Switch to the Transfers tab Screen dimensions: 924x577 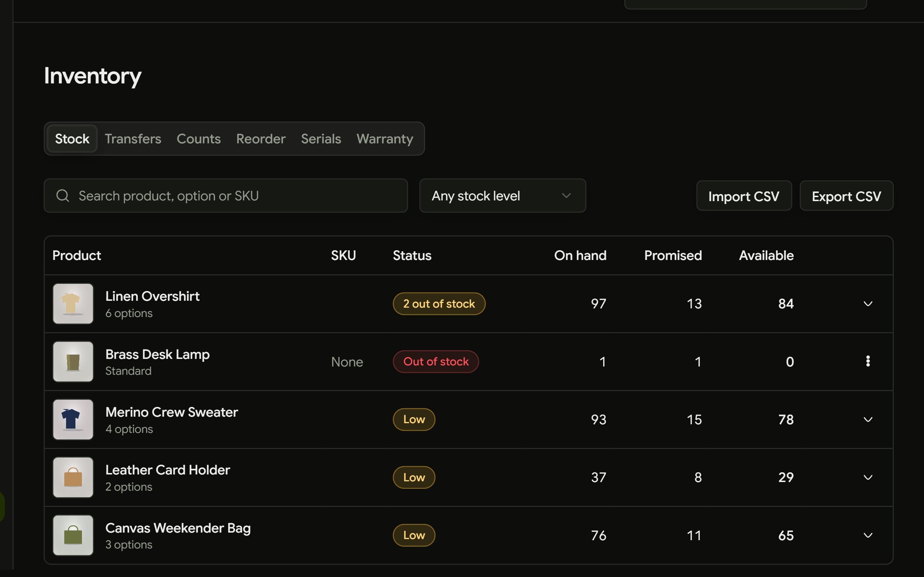(133, 139)
